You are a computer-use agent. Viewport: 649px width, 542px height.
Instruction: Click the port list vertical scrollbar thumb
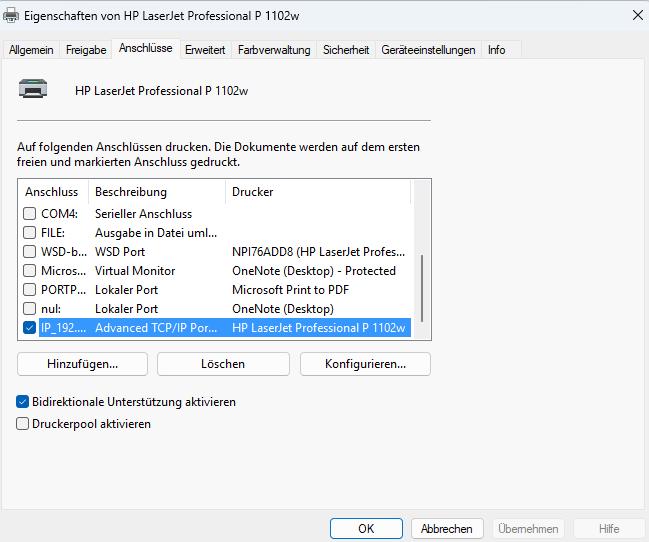pos(422,288)
